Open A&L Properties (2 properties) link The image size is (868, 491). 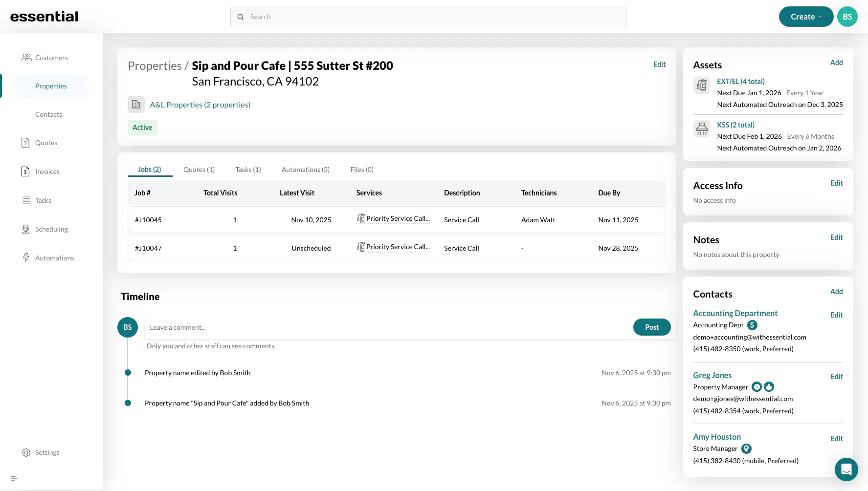tap(200, 105)
